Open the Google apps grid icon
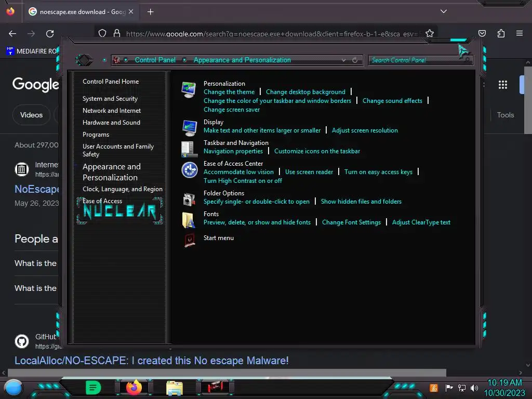This screenshot has height=399, width=532. coord(503,85)
